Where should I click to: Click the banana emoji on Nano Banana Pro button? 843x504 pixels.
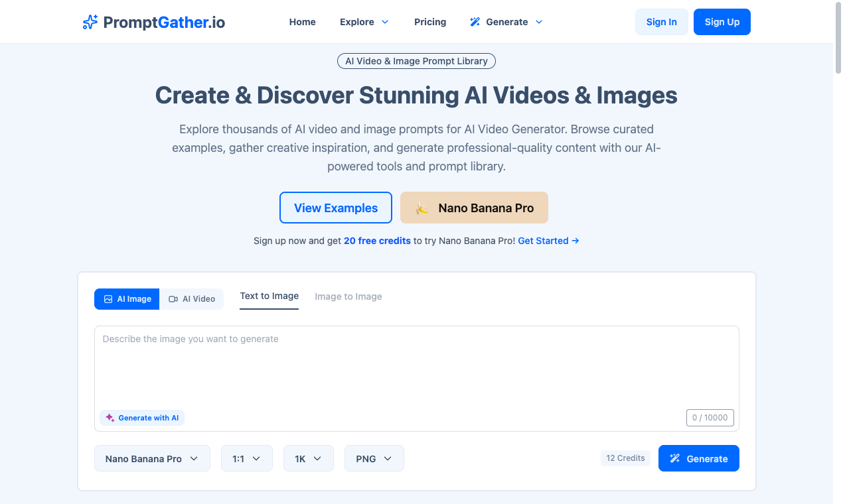tap(421, 208)
